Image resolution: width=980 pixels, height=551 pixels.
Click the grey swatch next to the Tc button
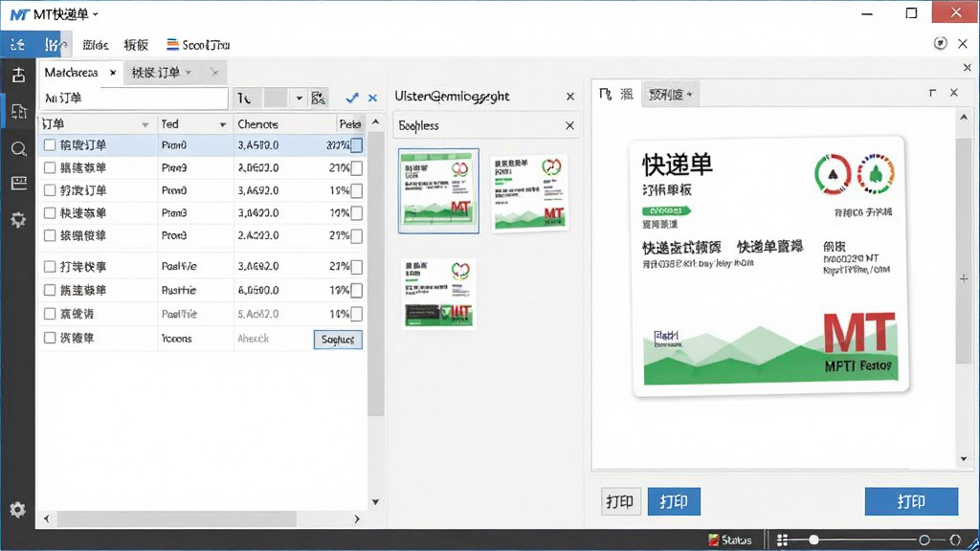[276, 99]
